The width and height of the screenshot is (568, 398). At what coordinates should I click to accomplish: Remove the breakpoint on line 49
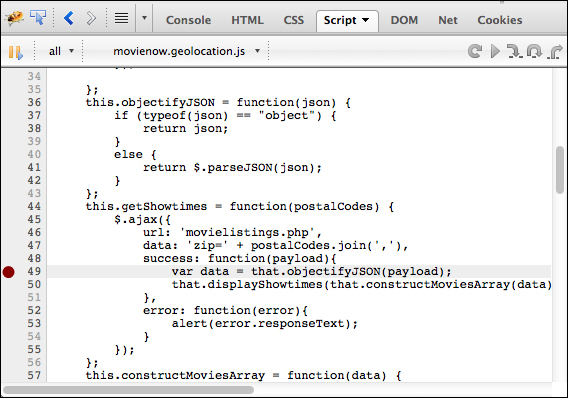(x=8, y=272)
